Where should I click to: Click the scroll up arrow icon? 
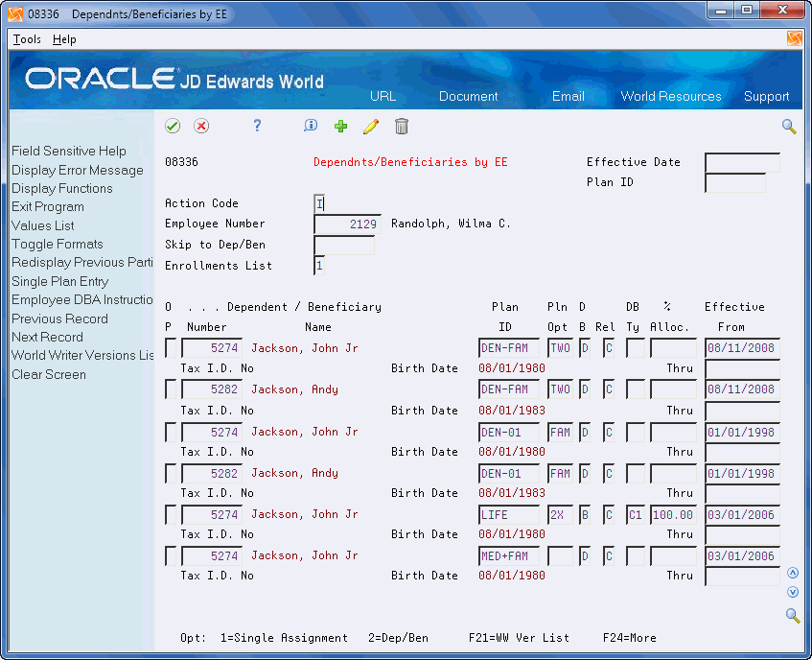point(792,573)
